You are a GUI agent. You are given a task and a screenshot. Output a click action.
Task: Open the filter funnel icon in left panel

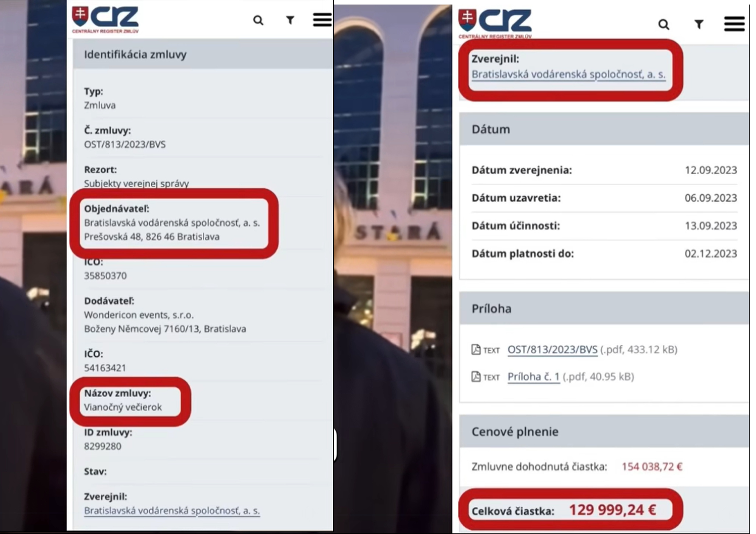tap(290, 20)
